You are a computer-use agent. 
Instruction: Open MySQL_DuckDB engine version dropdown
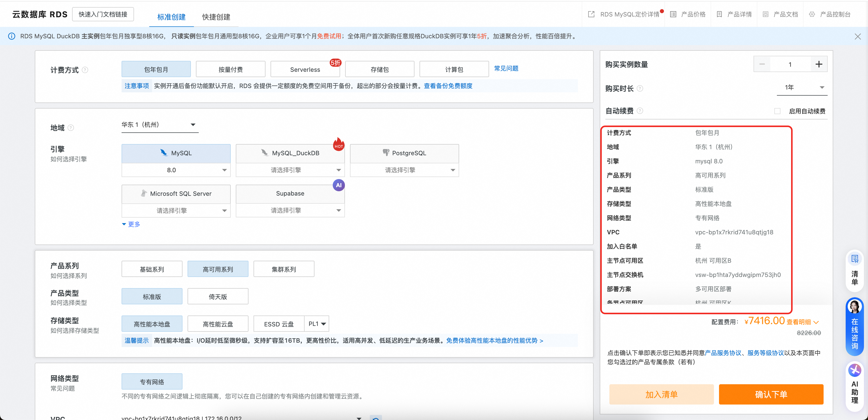(x=290, y=170)
